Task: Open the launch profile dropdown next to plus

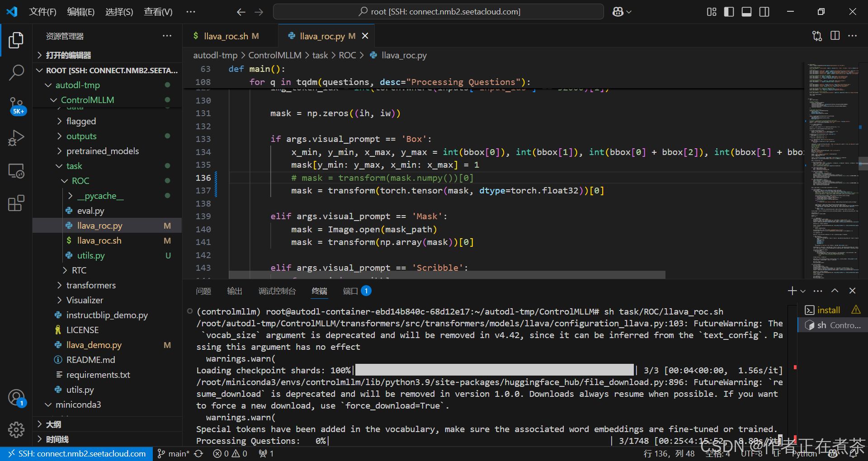Action: (x=803, y=291)
